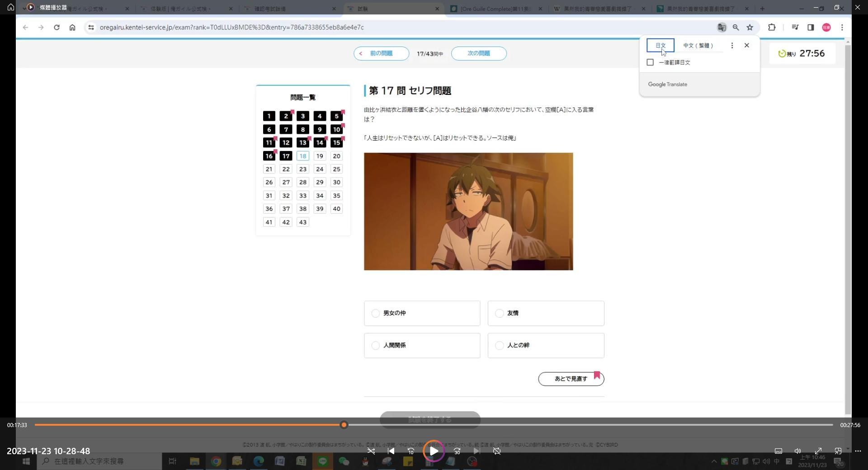
Task: Jump to question 1 in list
Action: click(x=269, y=116)
